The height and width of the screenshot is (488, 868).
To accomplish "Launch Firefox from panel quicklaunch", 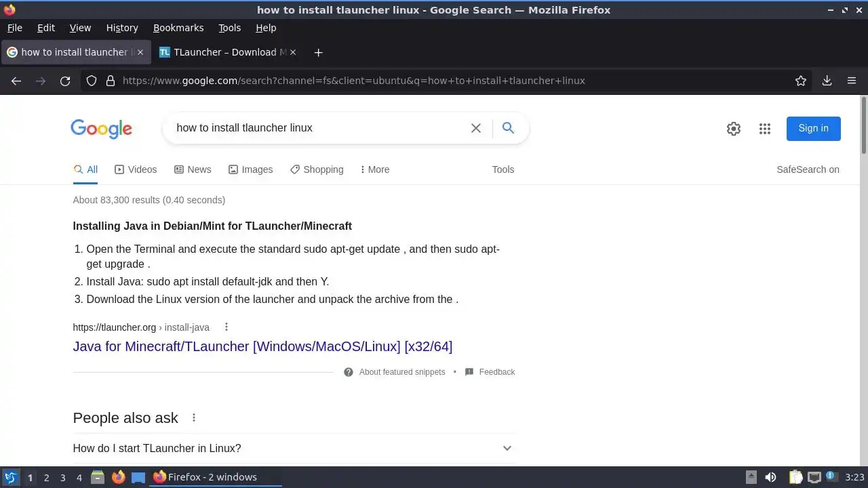I will click(118, 477).
